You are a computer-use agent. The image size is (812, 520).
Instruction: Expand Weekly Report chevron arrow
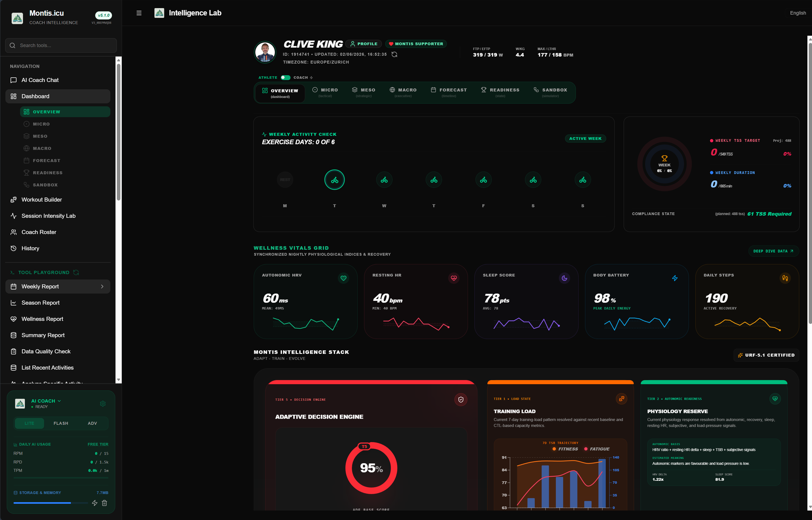click(x=102, y=286)
